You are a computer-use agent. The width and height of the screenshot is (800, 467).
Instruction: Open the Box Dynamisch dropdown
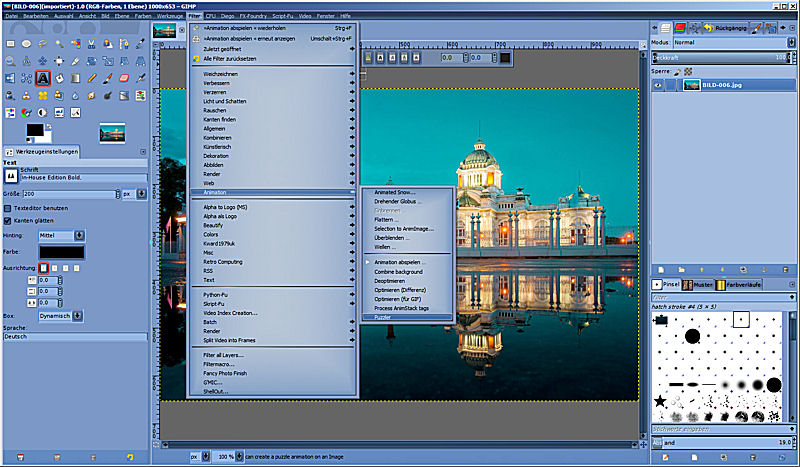[61, 316]
